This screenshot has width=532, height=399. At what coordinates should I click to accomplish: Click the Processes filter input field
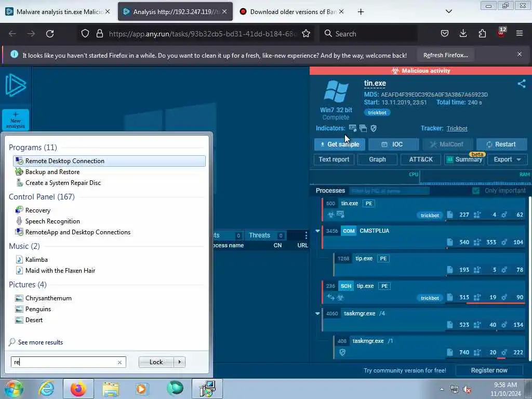click(x=389, y=191)
